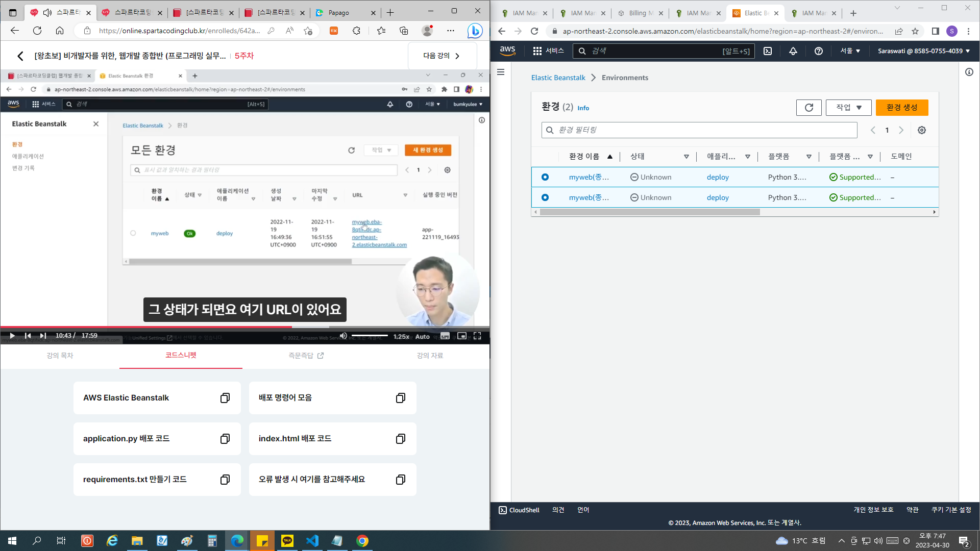Go back to course list arrow
This screenshot has width=980, height=551.
[x=20, y=56]
